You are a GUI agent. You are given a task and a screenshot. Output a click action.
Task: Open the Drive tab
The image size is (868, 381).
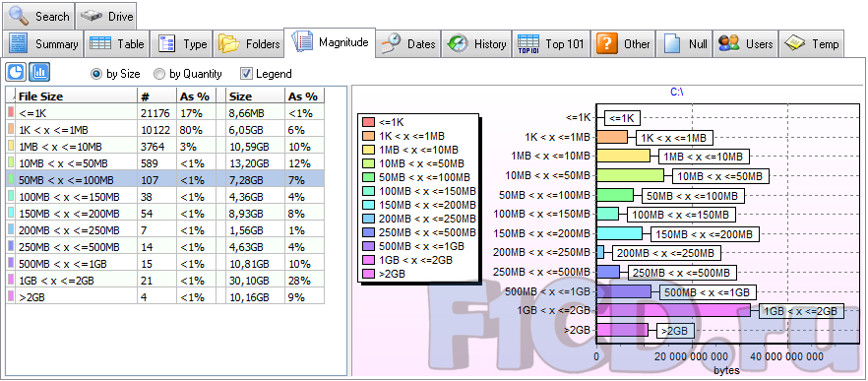(x=106, y=16)
